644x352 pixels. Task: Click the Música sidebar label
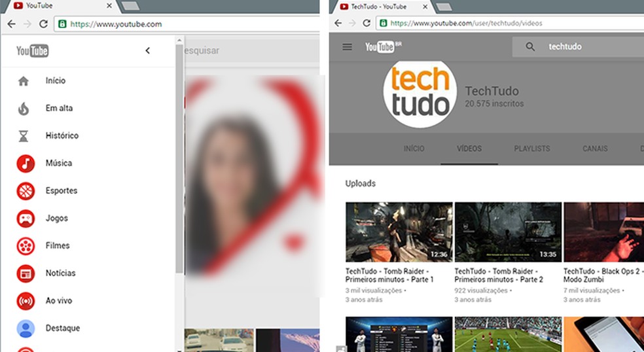click(x=59, y=163)
